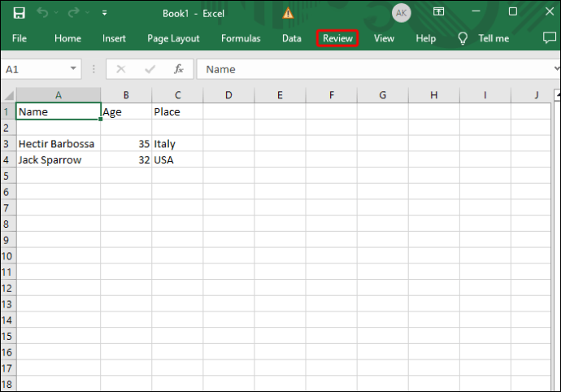Open Ribbon Display Options icon
This screenshot has height=392, width=561.
point(439,12)
